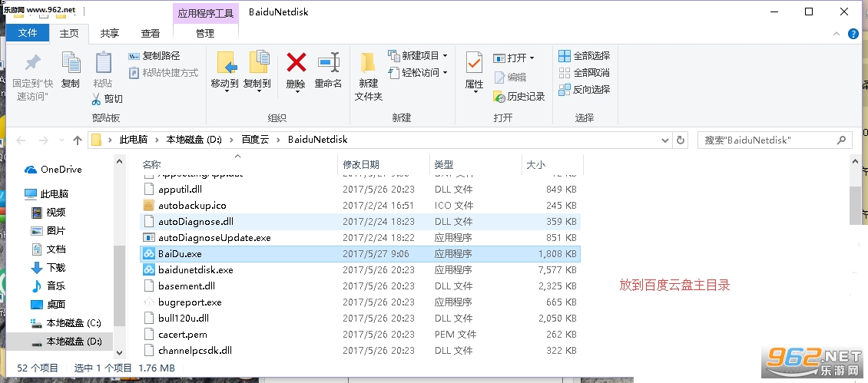Go back with the Back arrow
Viewport: 868px width, 383px height.
click(21, 140)
